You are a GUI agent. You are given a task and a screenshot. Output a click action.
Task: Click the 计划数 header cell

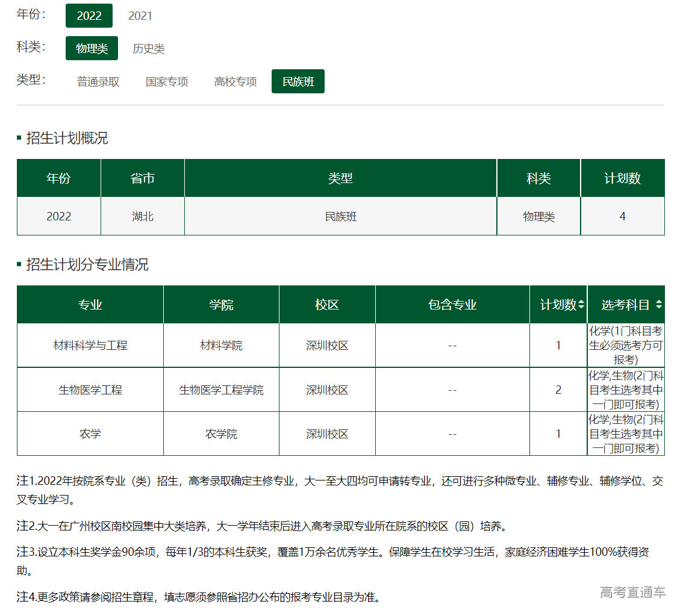tap(558, 304)
